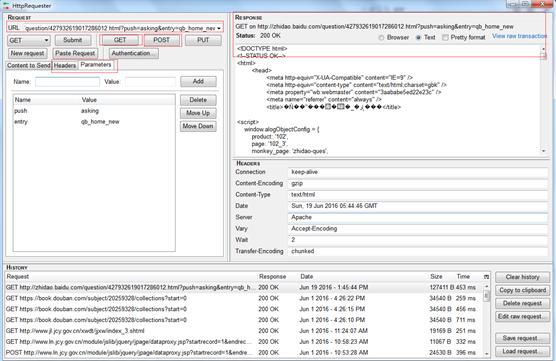Sort History by Date column header
The image size is (556, 361).
(363, 277)
